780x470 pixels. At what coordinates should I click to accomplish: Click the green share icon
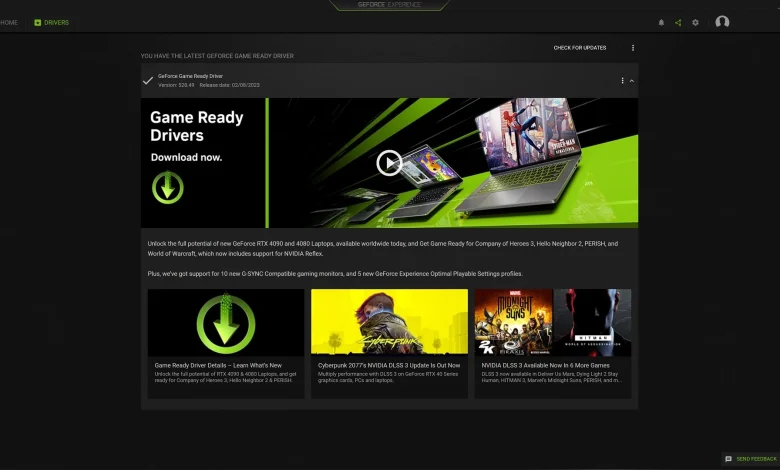coord(678,22)
